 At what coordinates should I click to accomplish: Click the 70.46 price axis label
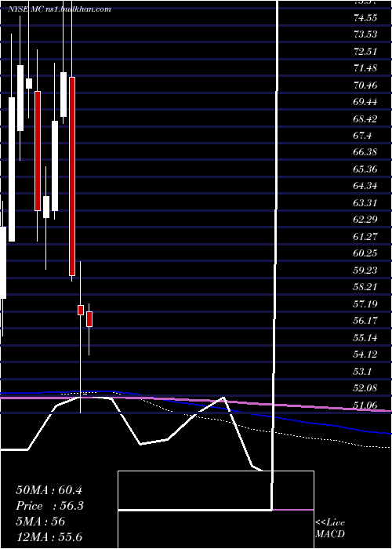[x=365, y=85]
